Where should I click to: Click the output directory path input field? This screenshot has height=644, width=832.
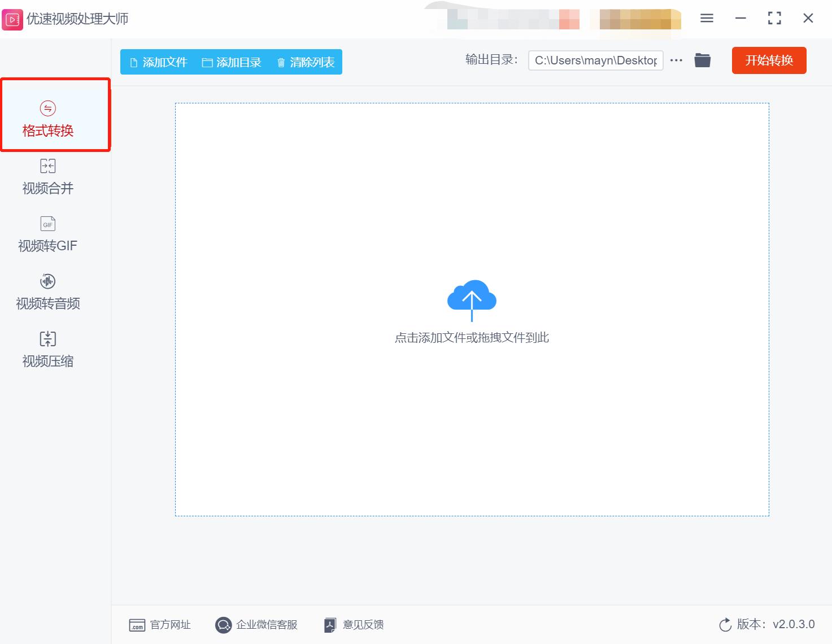click(x=595, y=60)
